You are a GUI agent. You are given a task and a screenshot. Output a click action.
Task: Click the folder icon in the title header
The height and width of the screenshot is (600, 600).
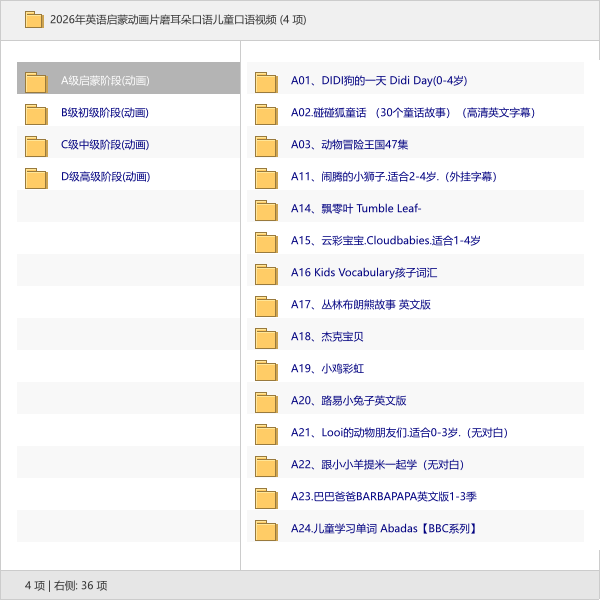34,19
